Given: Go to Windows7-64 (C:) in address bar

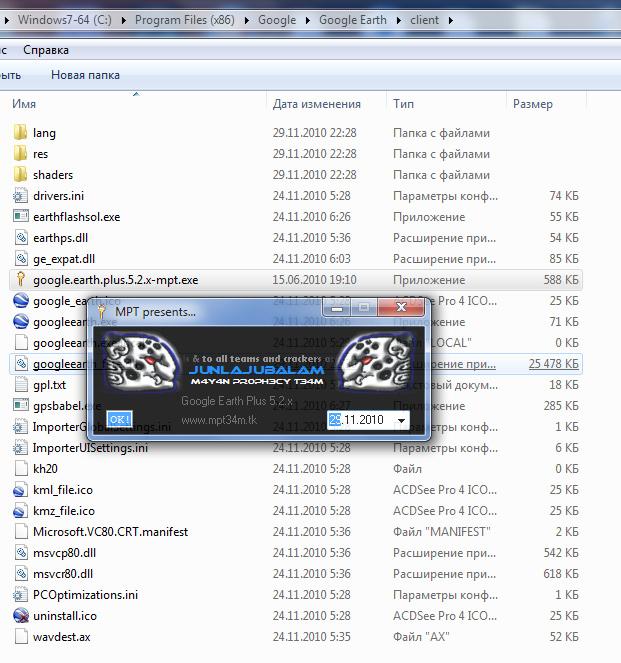Looking at the screenshot, I should click(x=65, y=20).
